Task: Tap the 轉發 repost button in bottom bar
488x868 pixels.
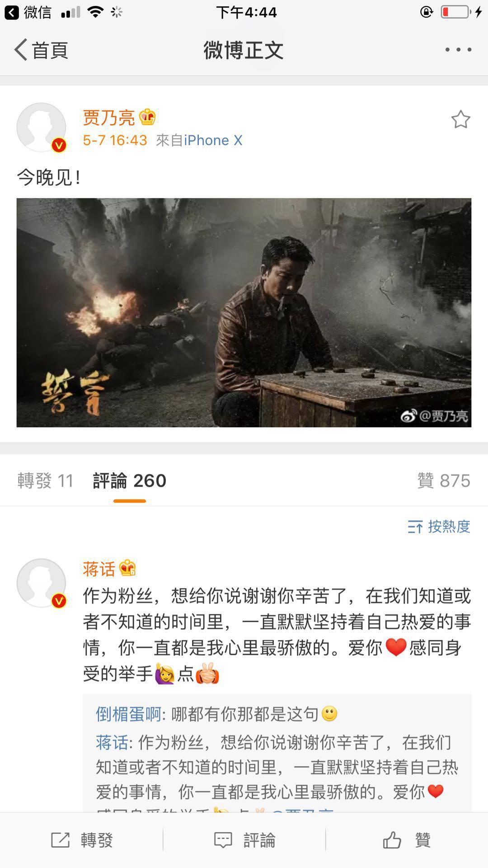Action: point(81,840)
